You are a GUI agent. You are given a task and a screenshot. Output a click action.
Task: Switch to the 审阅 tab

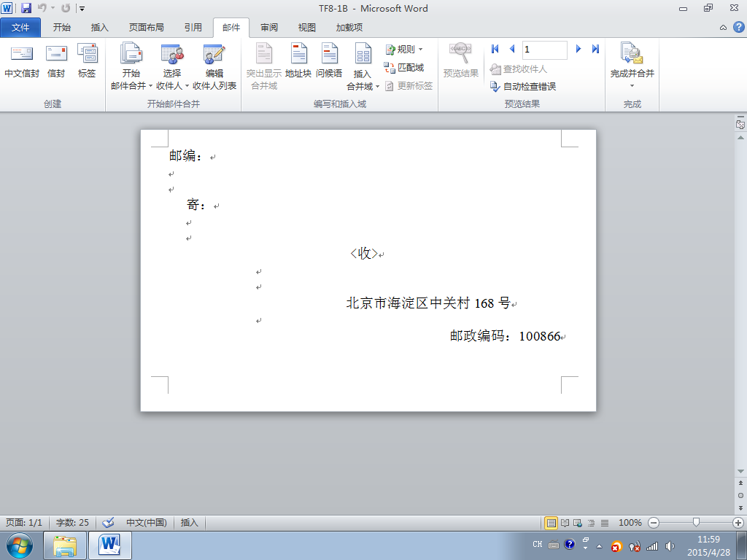pyautogui.click(x=269, y=28)
